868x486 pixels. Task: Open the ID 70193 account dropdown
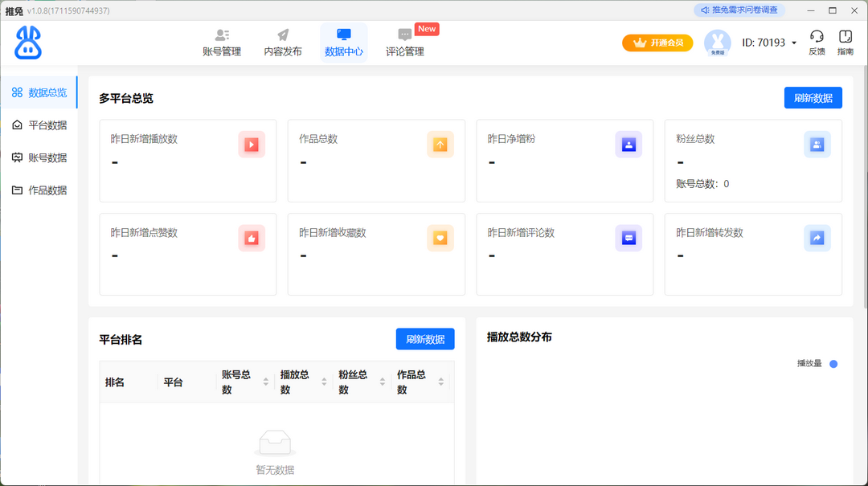(768, 43)
